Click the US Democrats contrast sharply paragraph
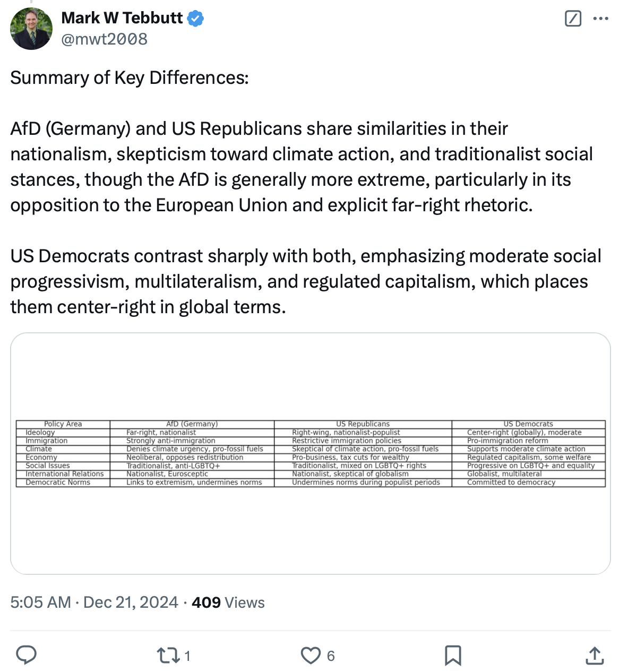 point(305,281)
